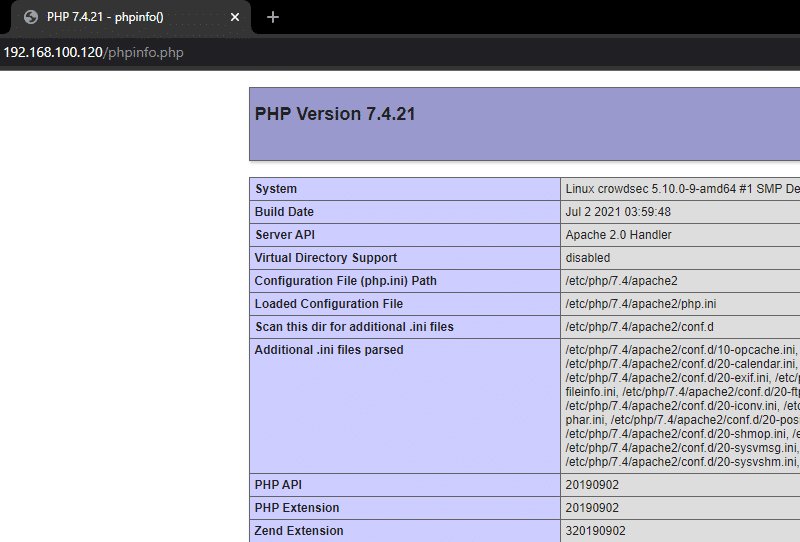Click the /etc/php/7.4/apache2/php.ini value
Screen dimensions: 800x542
coord(641,304)
